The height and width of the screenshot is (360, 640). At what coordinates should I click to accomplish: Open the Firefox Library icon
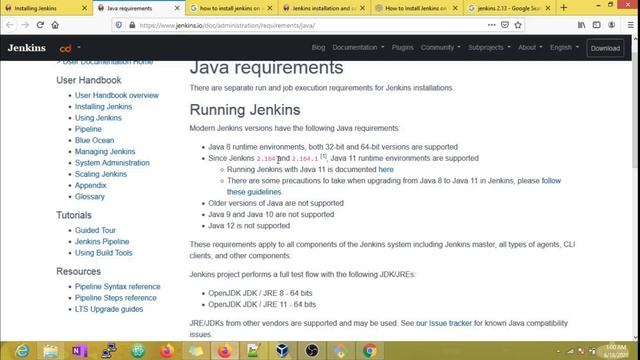click(581, 25)
